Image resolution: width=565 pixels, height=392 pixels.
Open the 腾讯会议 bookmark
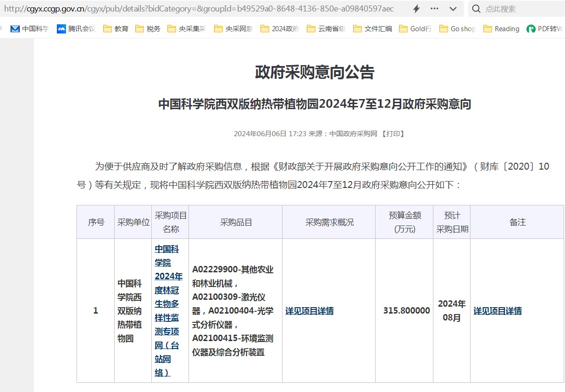point(76,29)
